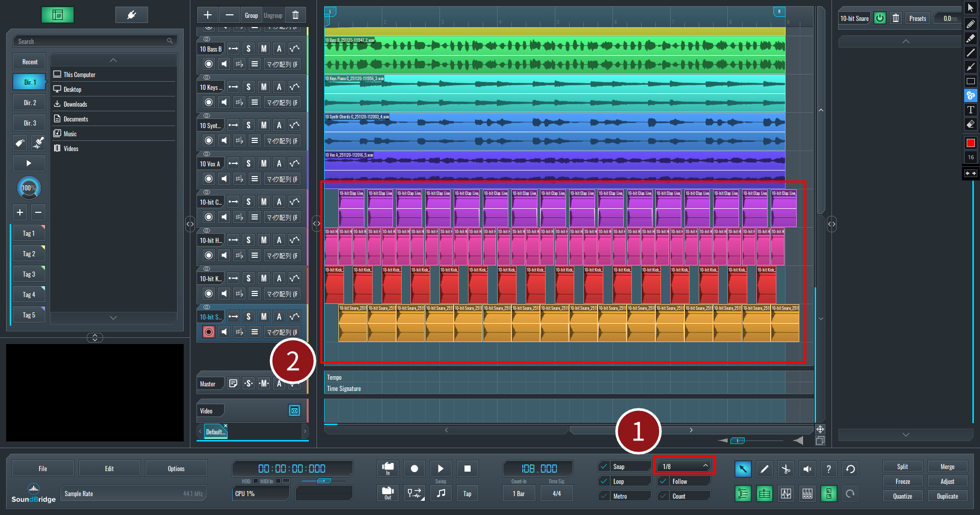Solo the 10 Bass B track
Viewport: 980px width, 515px height.
(248, 49)
